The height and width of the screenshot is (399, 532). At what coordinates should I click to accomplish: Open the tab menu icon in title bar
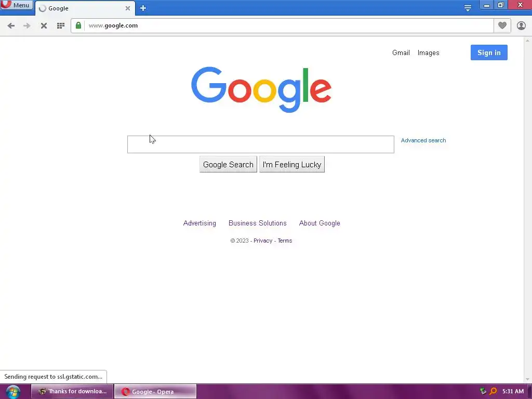click(x=468, y=8)
